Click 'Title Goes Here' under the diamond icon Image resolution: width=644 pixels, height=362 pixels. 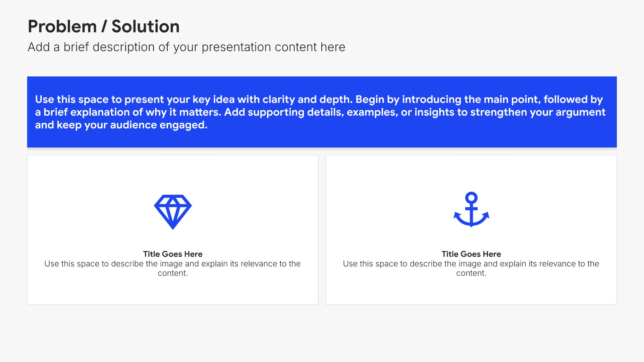[x=173, y=254]
